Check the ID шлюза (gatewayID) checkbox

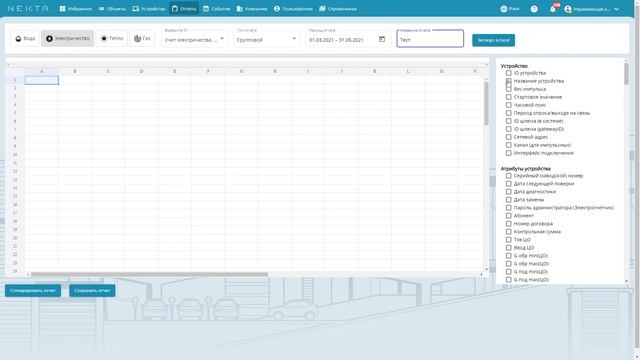point(509,129)
